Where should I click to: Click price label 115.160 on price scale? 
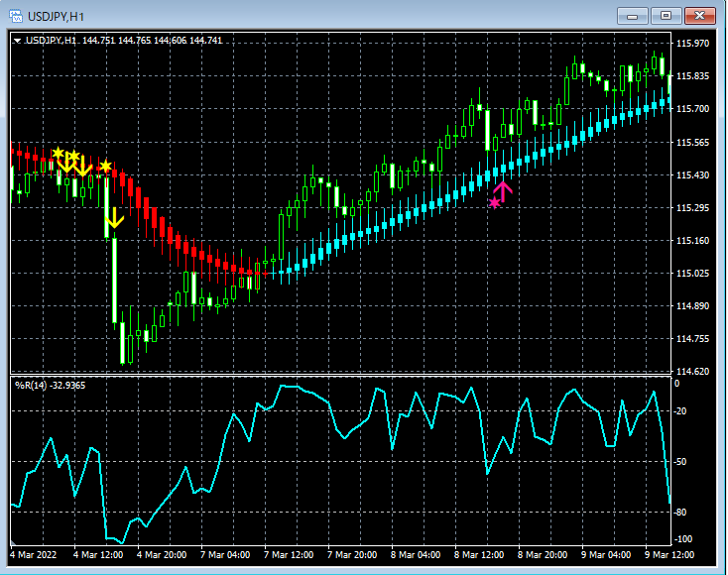coord(692,240)
